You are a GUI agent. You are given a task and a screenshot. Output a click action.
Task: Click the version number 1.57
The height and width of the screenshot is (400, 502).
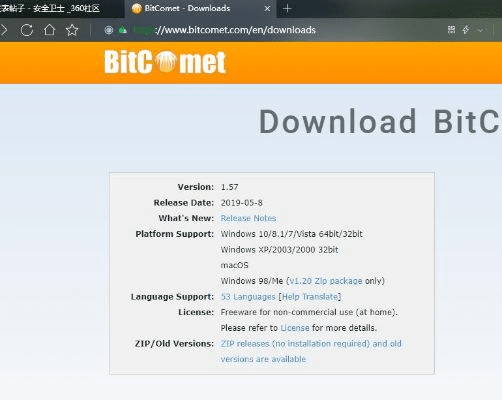(x=230, y=187)
